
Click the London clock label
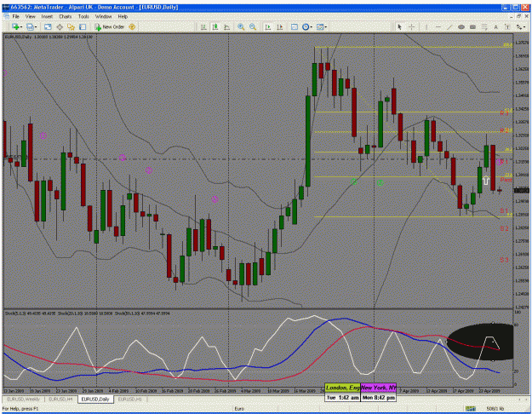point(342,388)
